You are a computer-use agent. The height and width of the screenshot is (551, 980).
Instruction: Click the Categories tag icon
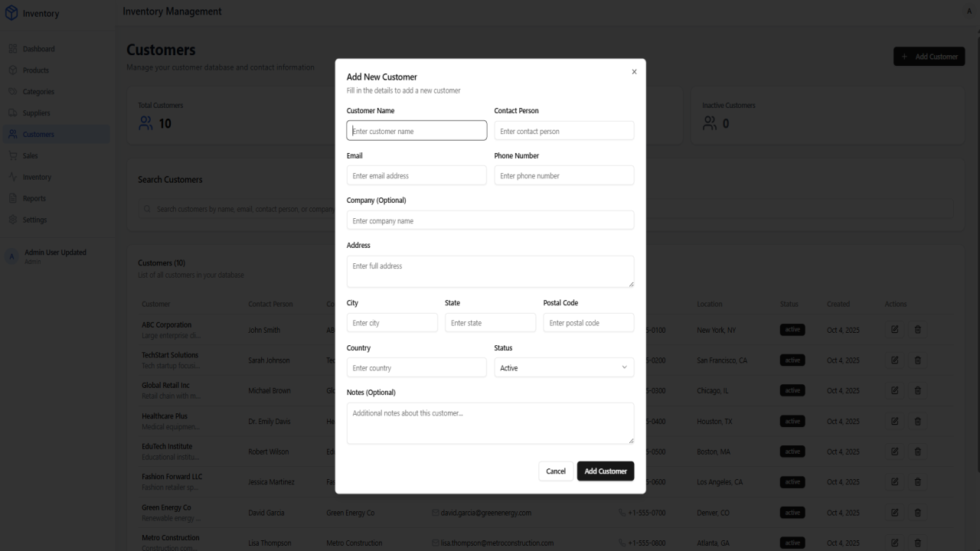click(12, 92)
